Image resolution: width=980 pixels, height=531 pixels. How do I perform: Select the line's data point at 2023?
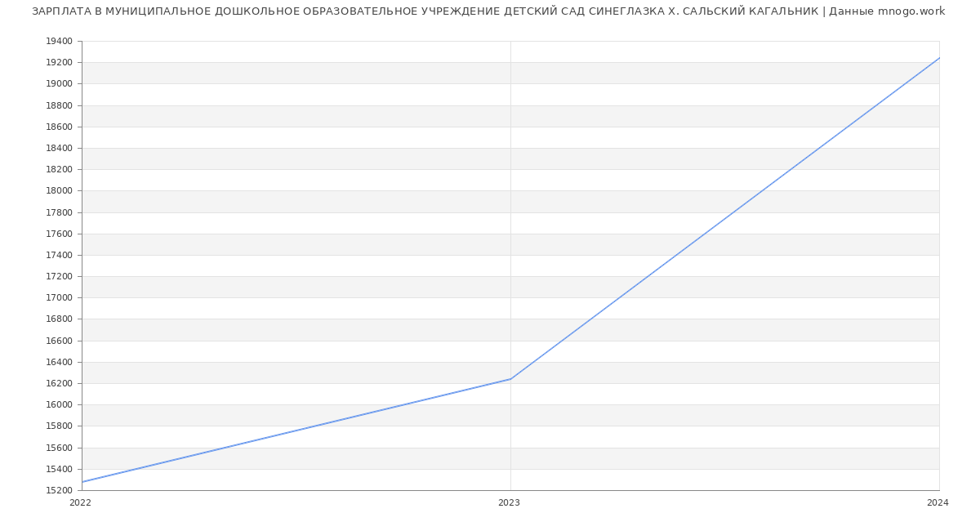pos(510,379)
